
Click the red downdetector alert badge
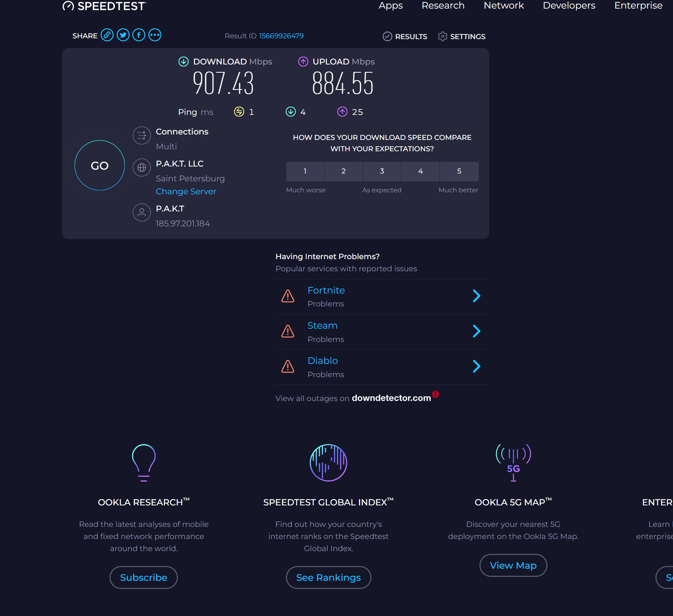(436, 394)
